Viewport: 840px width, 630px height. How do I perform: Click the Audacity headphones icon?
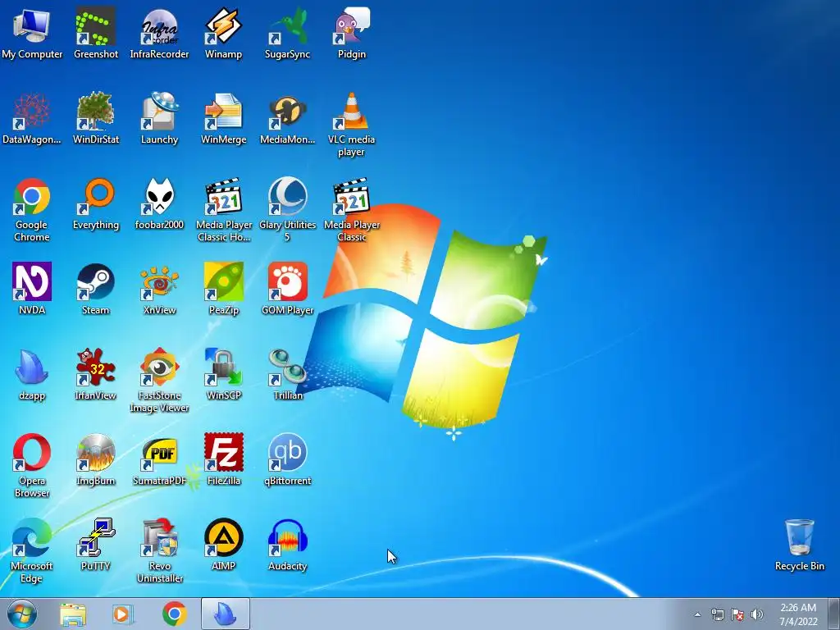(x=287, y=538)
